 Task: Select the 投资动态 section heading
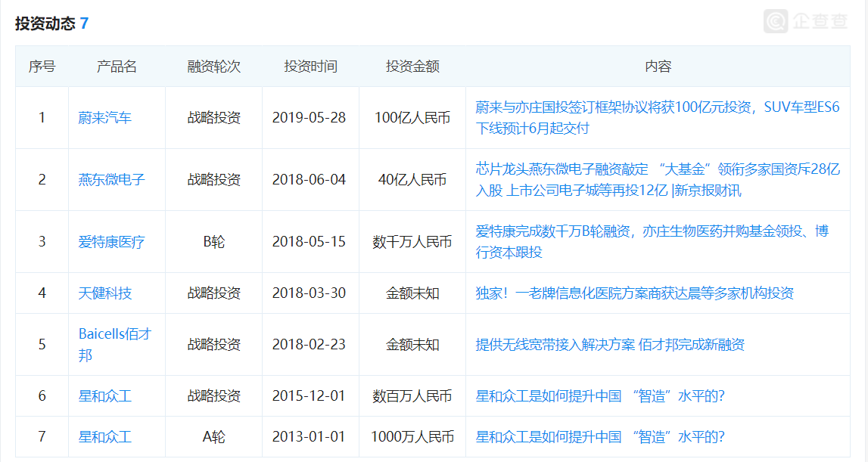click(x=45, y=23)
